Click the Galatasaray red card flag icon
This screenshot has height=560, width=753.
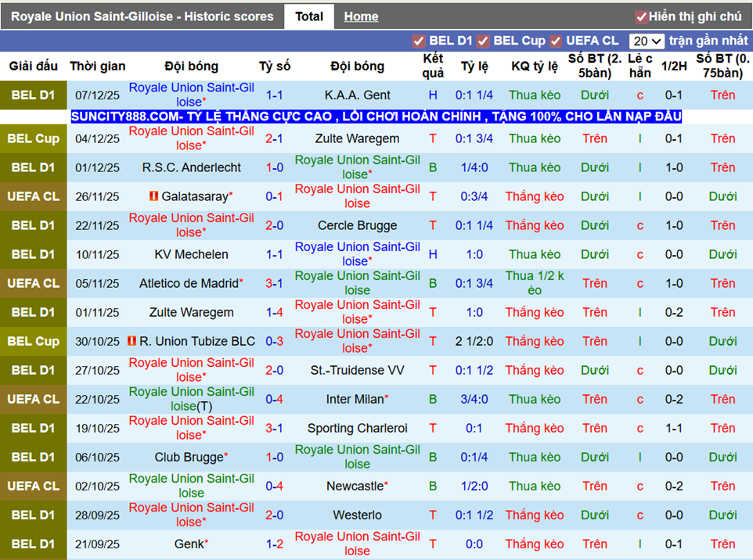(x=153, y=196)
